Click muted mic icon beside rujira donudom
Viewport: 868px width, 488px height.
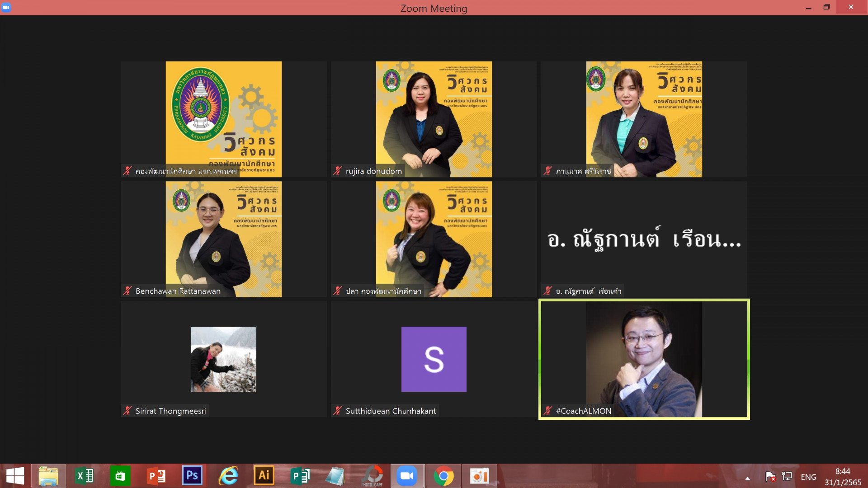(x=338, y=171)
